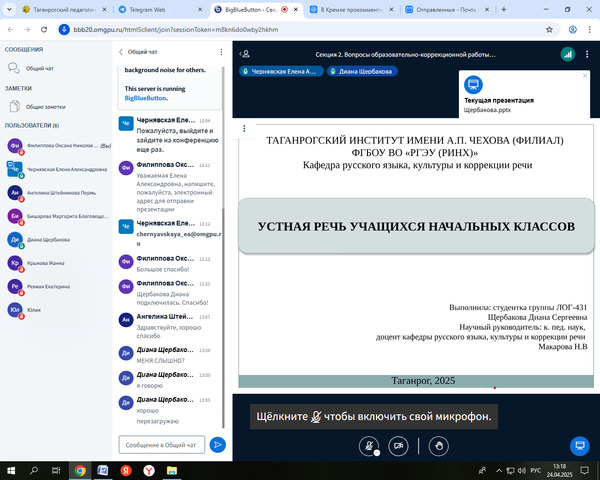Raise your hand using the hand icon

(x=437, y=445)
